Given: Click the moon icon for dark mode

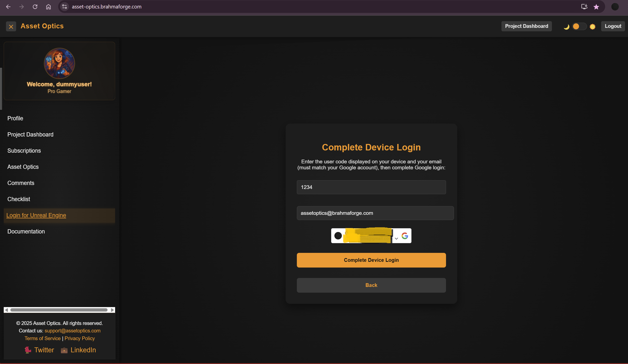Looking at the screenshot, I should [x=566, y=27].
